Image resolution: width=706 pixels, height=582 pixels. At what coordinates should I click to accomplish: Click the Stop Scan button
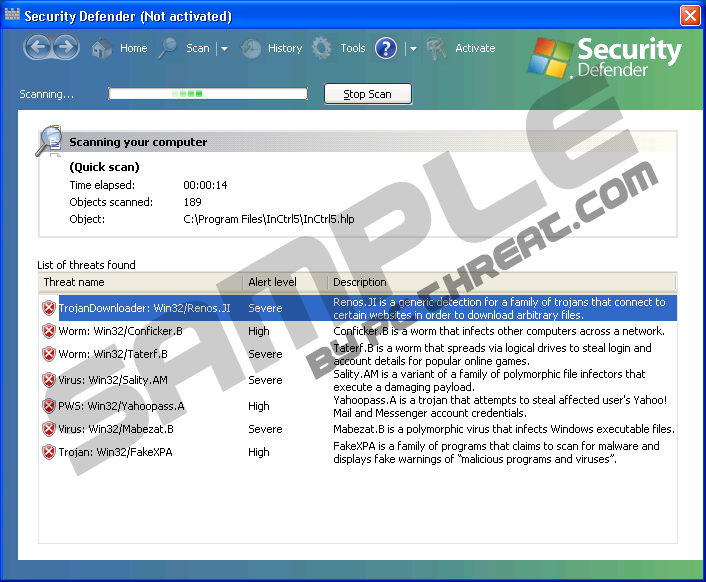(x=367, y=94)
